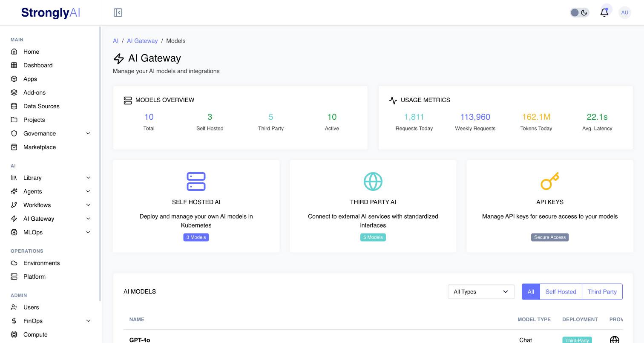
Task: Click the 5 Models badge
Action: pos(373,237)
